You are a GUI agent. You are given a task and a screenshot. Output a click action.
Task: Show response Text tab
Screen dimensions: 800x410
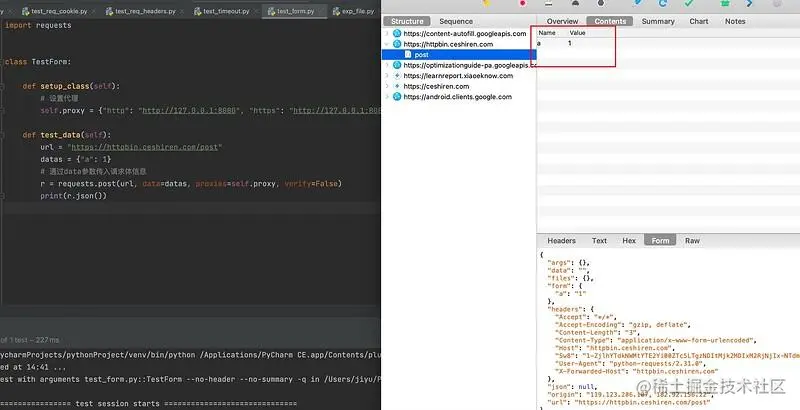click(x=599, y=241)
